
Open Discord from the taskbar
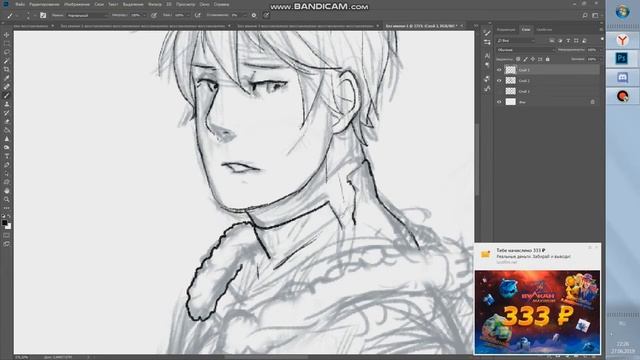tap(622, 77)
